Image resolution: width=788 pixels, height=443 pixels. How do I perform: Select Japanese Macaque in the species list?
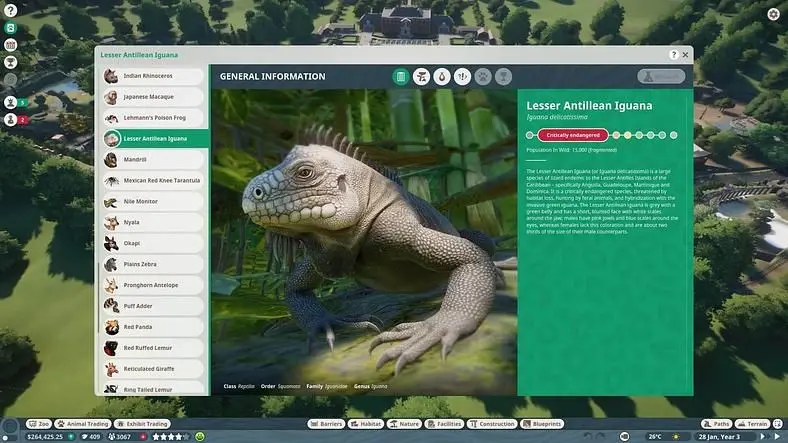click(x=153, y=97)
